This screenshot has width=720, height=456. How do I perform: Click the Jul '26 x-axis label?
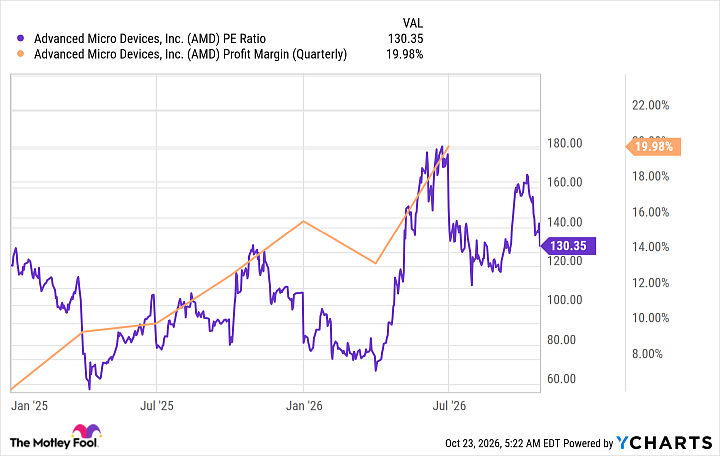point(449,406)
